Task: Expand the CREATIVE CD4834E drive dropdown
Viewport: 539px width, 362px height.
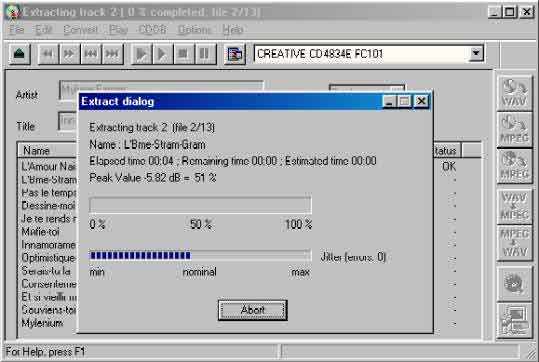Action: point(476,53)
